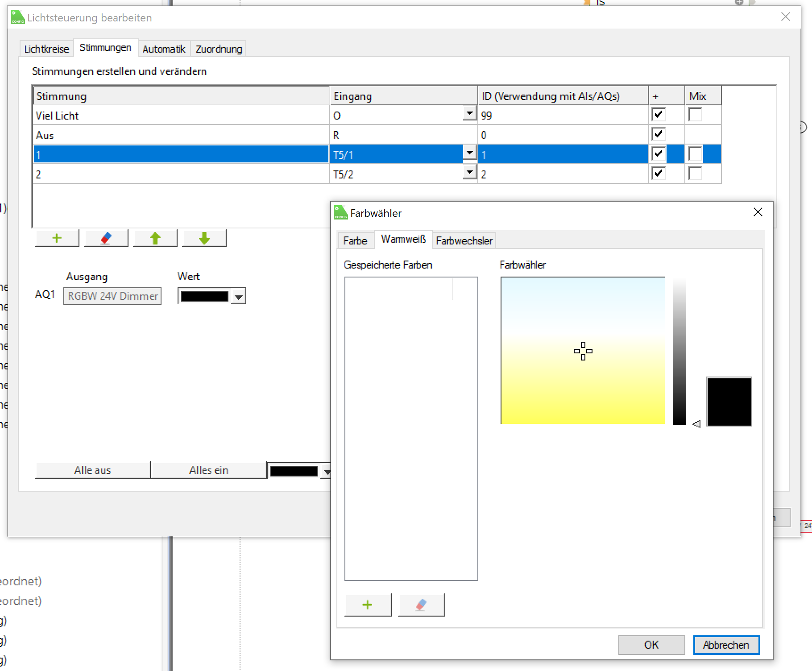Enable Mix checkbox for Stimmung 2

tap(695, 174)
